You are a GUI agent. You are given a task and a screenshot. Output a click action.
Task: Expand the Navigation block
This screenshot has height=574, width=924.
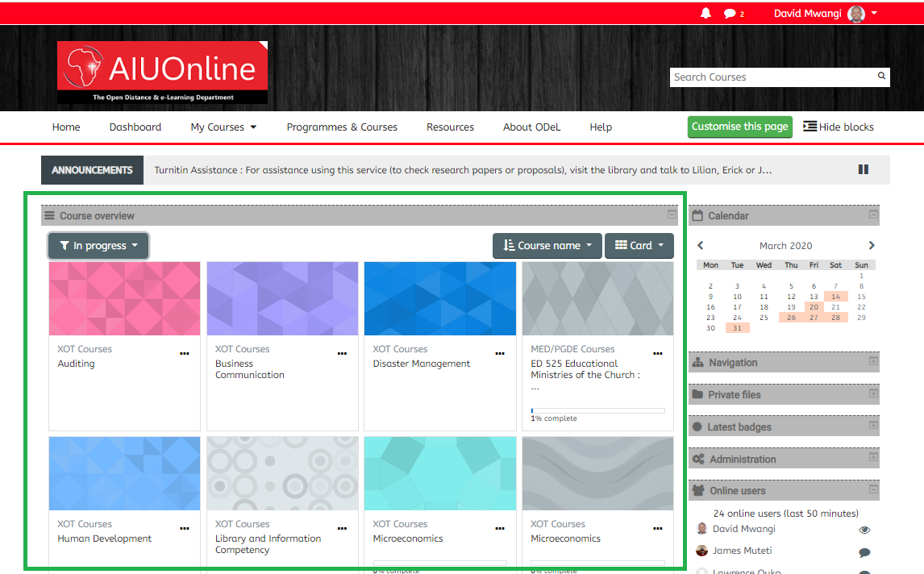click(873, 362)
